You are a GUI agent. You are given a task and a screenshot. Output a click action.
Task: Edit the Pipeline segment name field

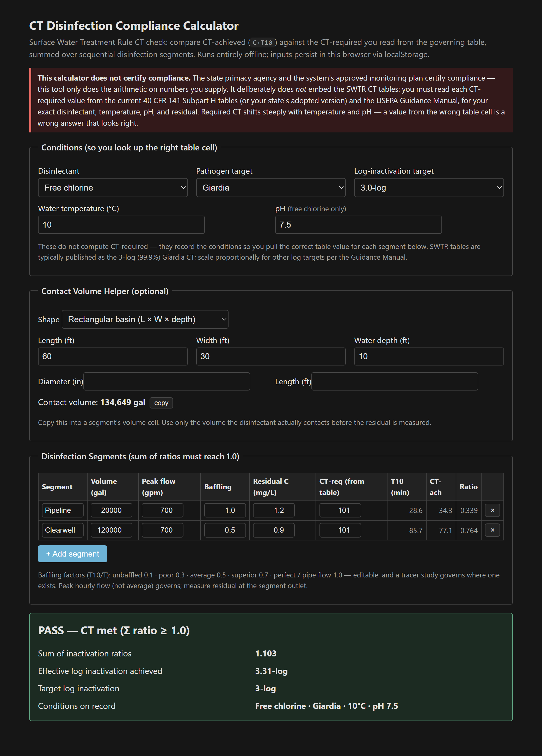[63, 510]
